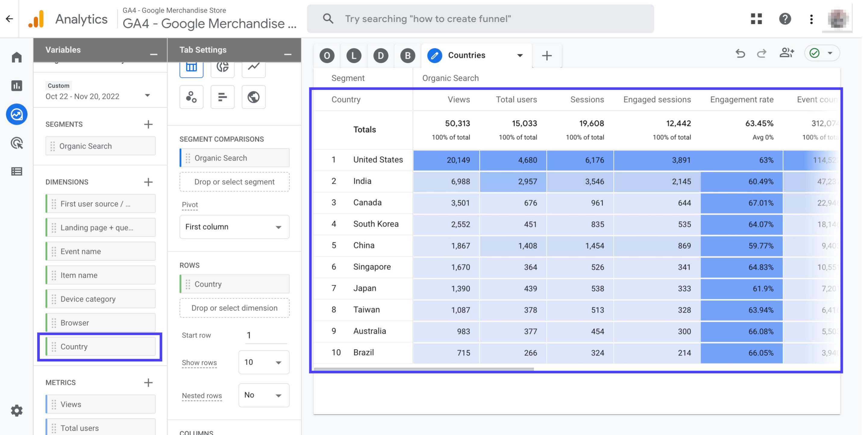
Task: Open the Show rows dropdown
Action: [264, 362]
